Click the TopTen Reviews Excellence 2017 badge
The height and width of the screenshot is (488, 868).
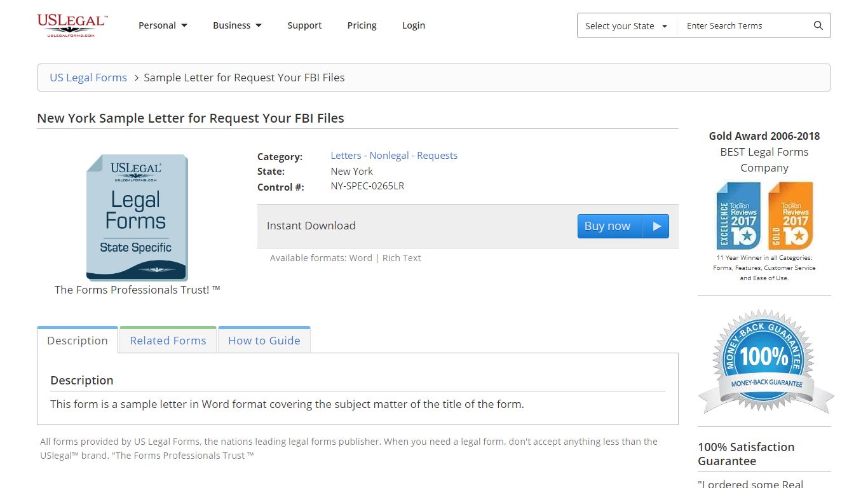click(x=738, y=216)
